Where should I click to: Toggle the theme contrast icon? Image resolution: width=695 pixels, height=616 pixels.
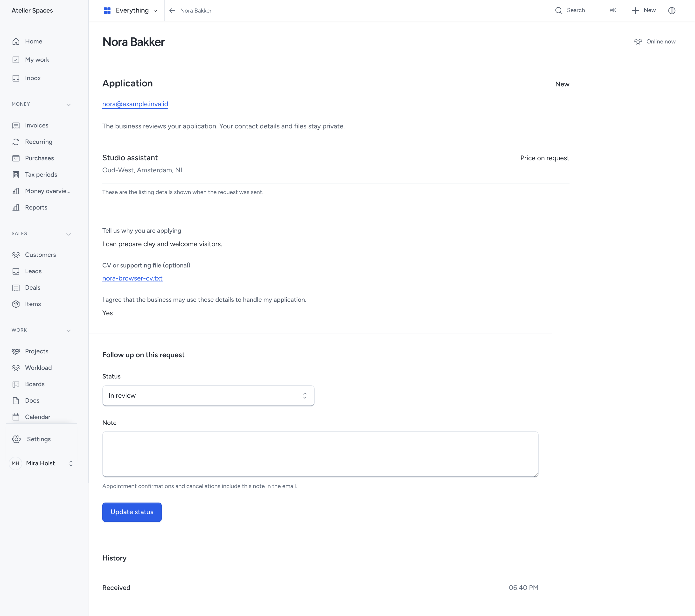tap(672, 11)
